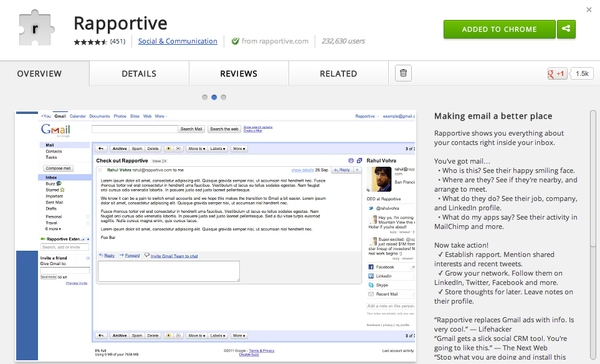Click the 1.5k +1 count bubble
Viewport: 600px width, 364px height.
(x=582, y=73)
